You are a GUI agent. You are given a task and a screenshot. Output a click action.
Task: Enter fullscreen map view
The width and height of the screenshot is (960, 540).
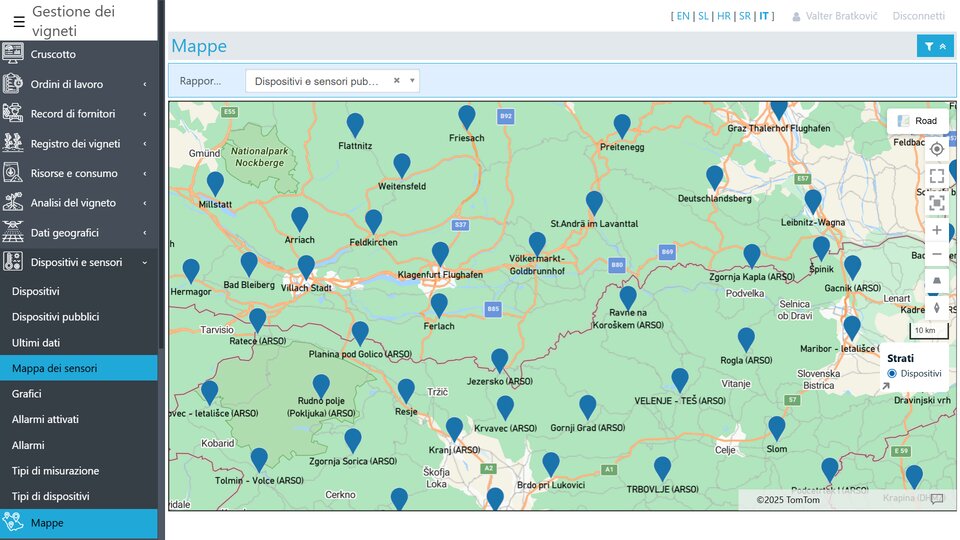pyautogui.click(x=936, y=176)
